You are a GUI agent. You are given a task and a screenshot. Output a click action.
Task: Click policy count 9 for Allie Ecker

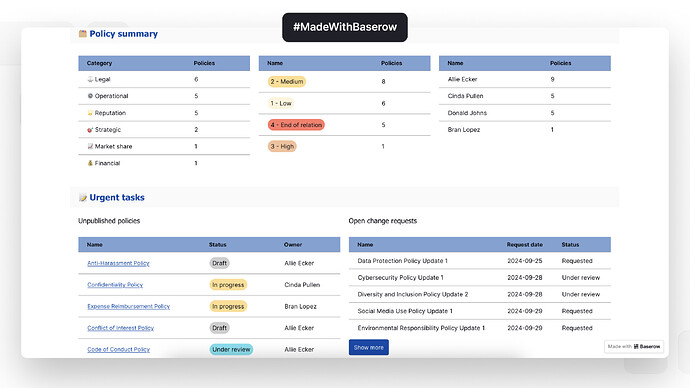pos(552,79)
